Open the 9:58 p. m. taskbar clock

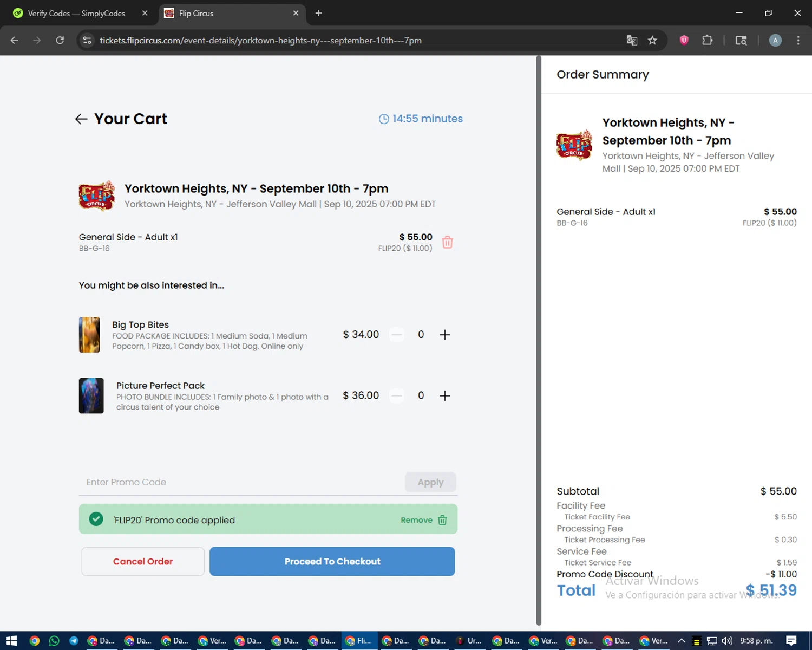coord(757,641)
